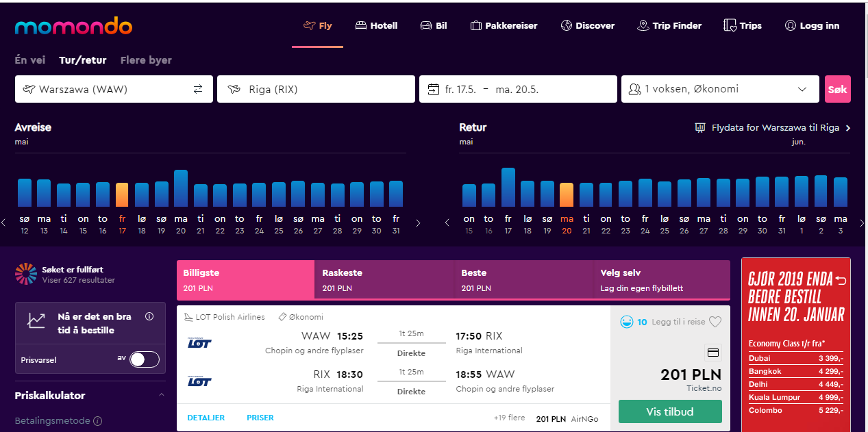Click the Riga (RIX) destination field
The height and width of the screenshot is (432, 868).
tap(316, 89)
